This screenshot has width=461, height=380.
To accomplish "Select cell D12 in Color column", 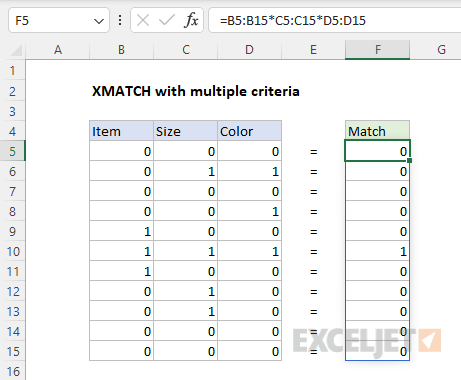I will tap(249, 291).
